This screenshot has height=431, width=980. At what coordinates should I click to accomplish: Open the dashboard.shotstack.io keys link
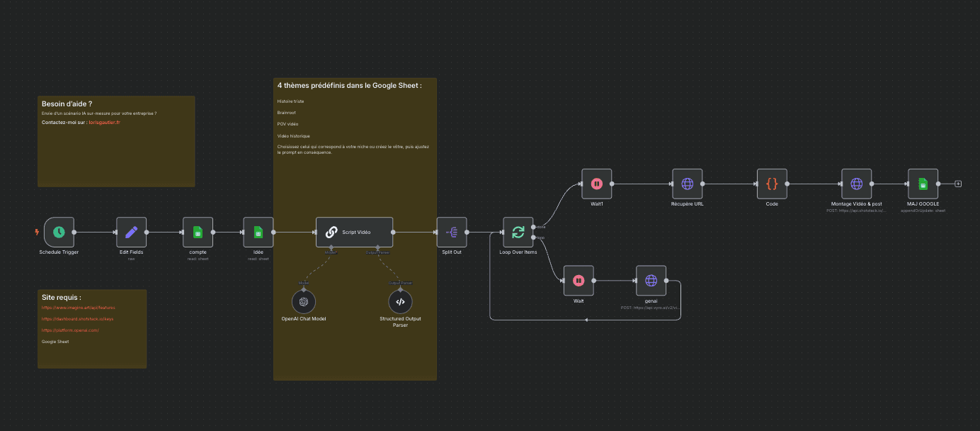[x=78, y=319]
